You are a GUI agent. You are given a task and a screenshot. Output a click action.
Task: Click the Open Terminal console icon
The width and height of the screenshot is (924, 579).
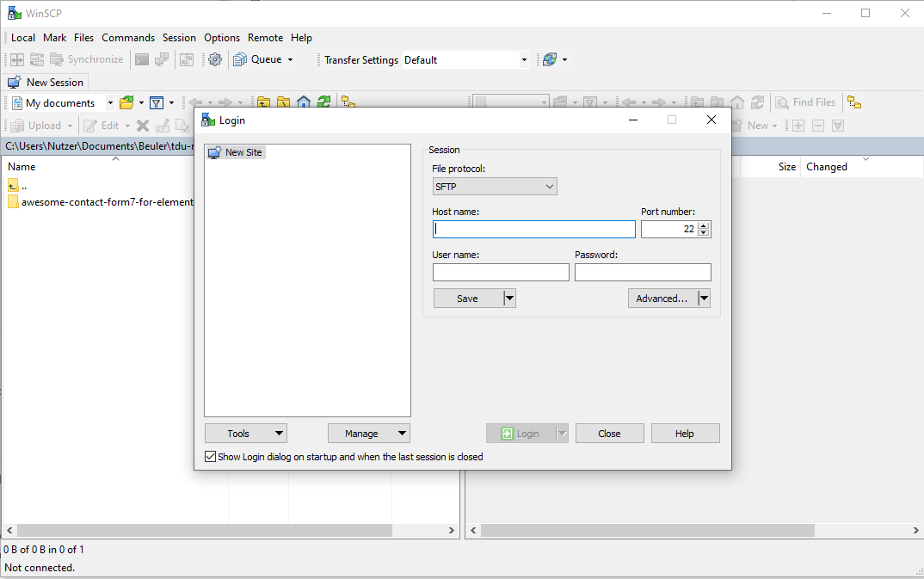pyautogui.click(x=142, y=59)
